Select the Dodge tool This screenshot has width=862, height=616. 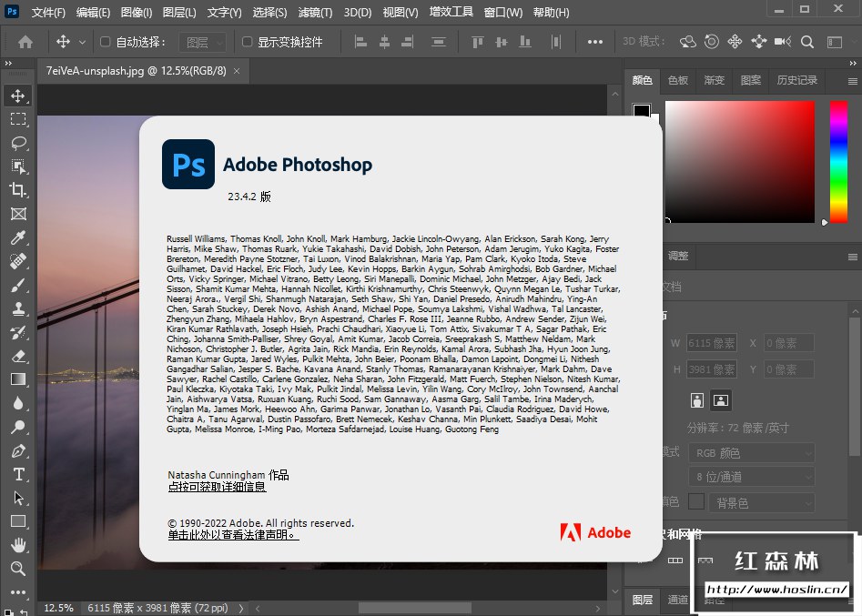pyautogui.click(x=18, y=427)
